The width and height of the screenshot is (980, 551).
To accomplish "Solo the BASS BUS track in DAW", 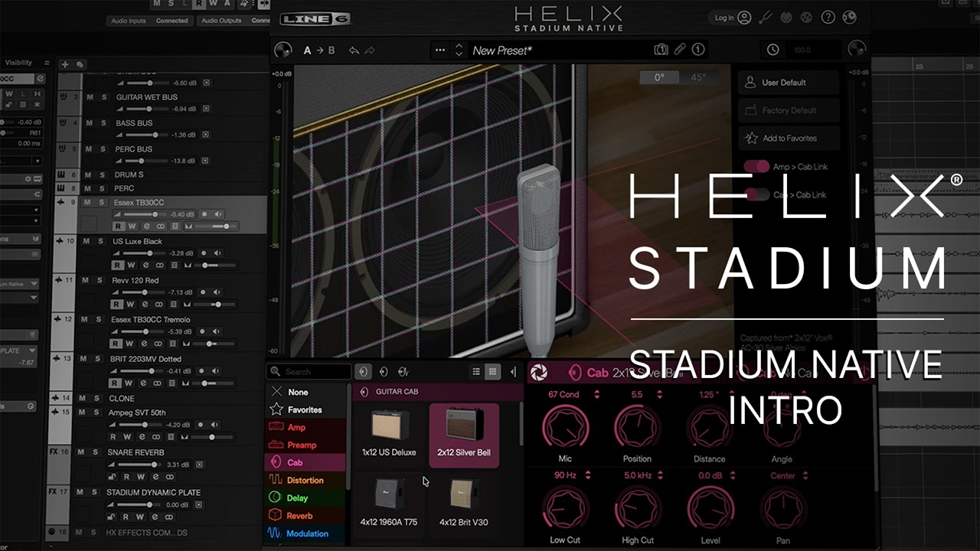I will point(103,123).
